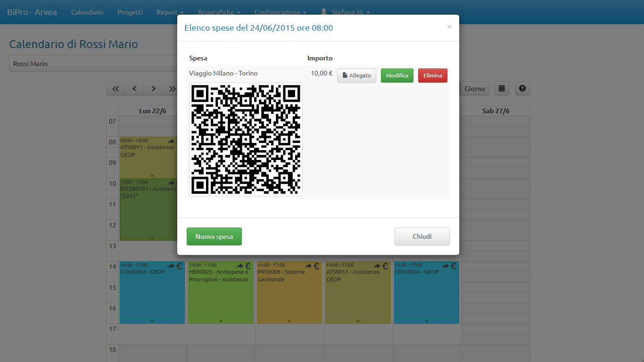Add an expense with Nuova spesa
Image resolution: width=644 pixels, height=362 pixels.
(214, 236)
